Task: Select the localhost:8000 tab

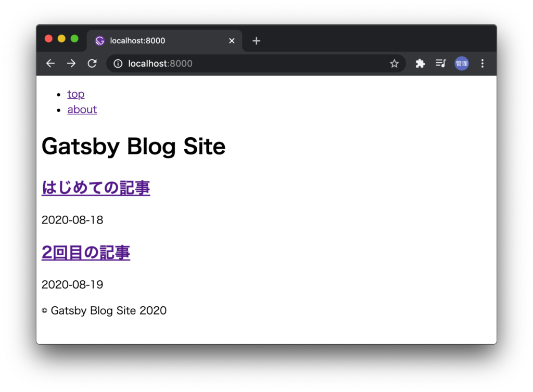Action: pos(156,41)
